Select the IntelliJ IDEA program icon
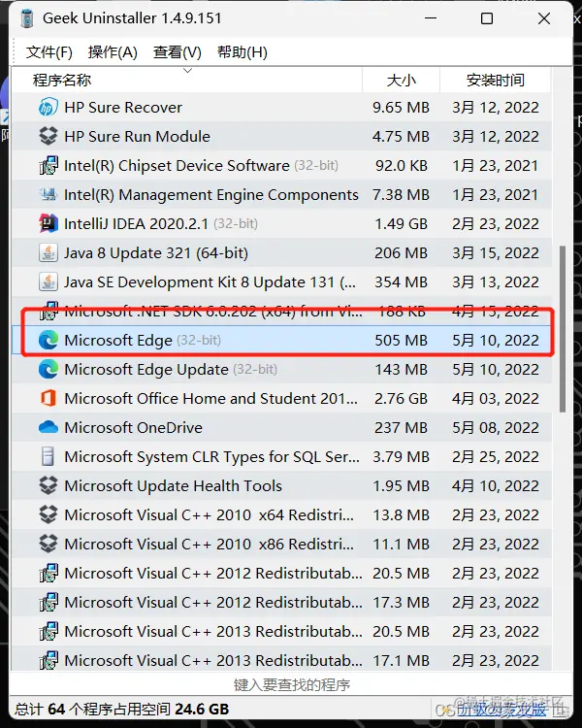 pos(48,224)
